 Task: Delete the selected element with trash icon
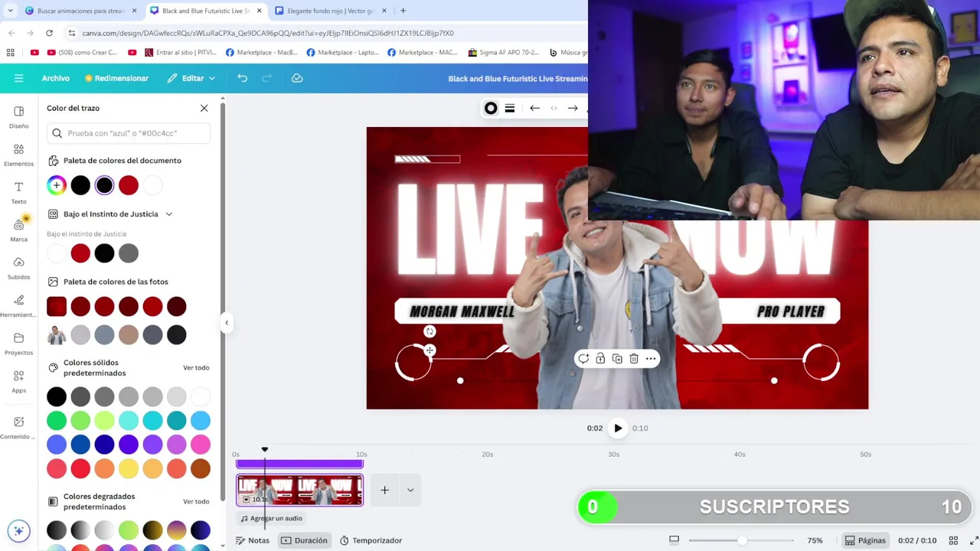point(634,358)
